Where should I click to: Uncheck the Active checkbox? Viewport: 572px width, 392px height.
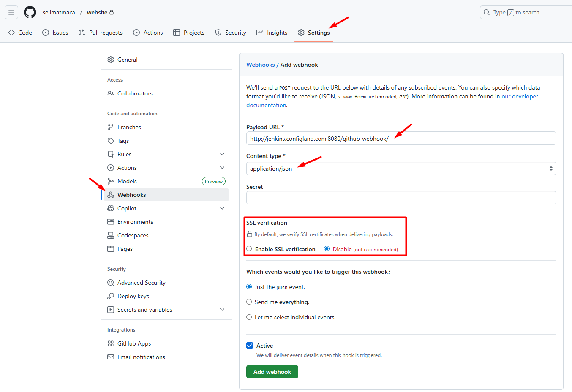[x=250, y=346]
